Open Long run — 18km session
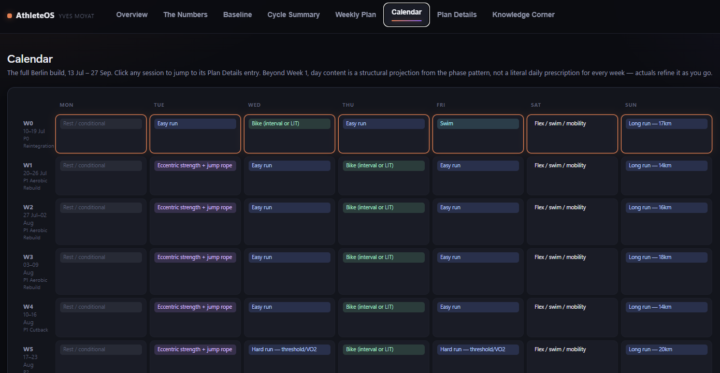This screenshot has width=720, height=373. [x=666, y=257]
